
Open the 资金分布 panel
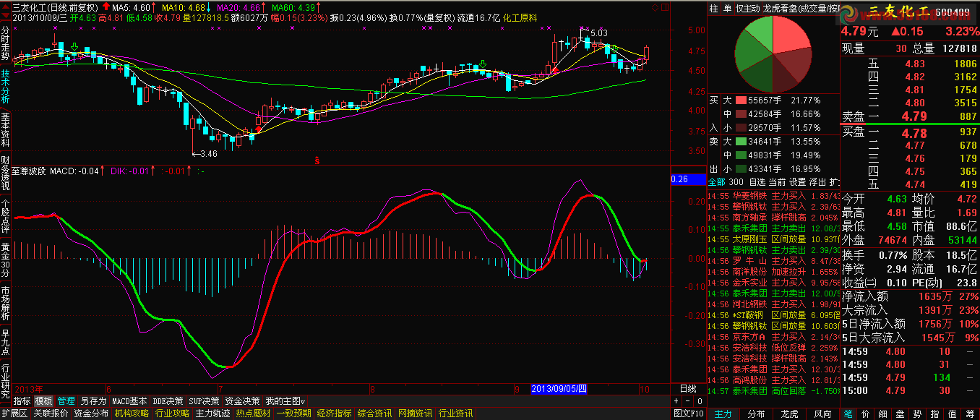91,413
